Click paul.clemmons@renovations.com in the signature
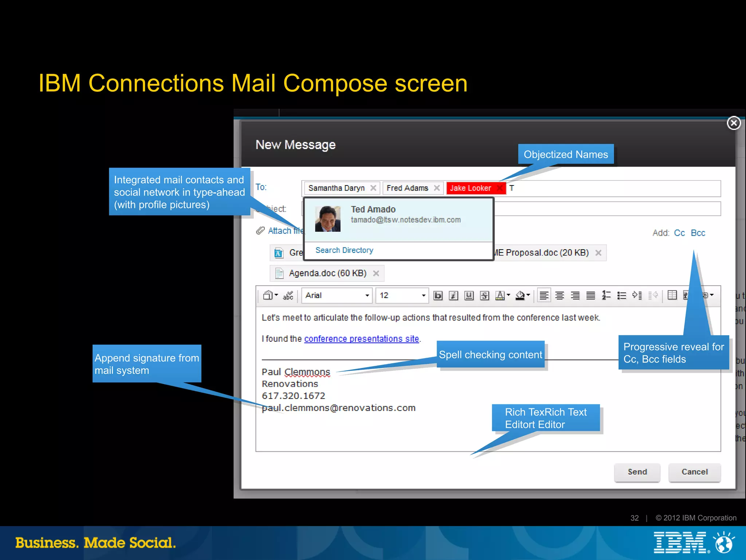The image size is (746, 560). click(x=339, y=408)
